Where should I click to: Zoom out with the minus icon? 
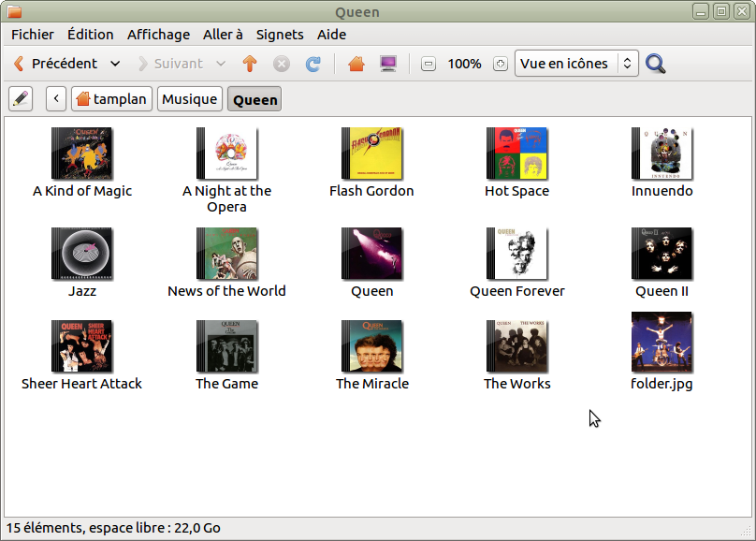[x=429, y=64]
